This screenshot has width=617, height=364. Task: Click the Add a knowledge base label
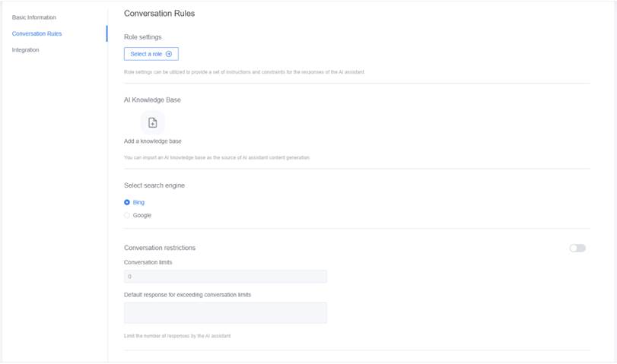click(x=152, y=141)
